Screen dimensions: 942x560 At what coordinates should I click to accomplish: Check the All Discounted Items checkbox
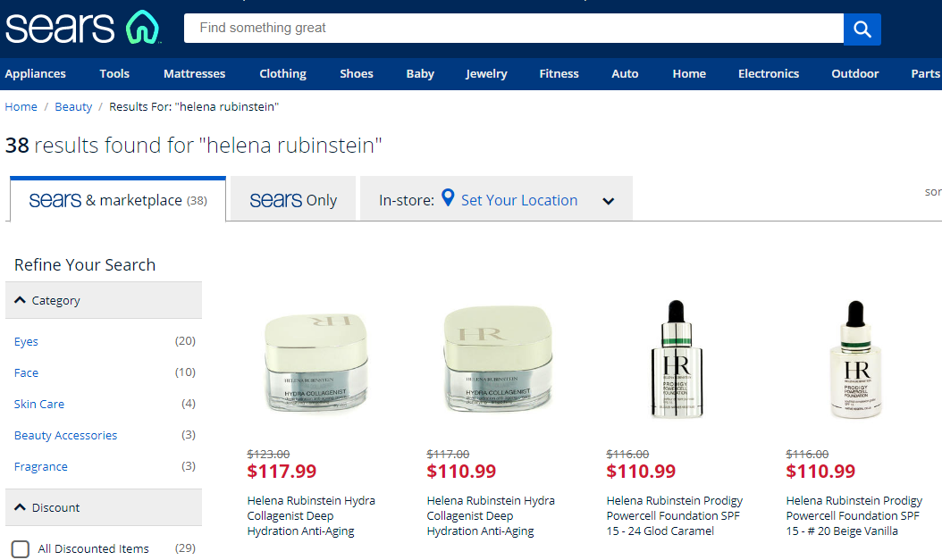coord(21,548)
